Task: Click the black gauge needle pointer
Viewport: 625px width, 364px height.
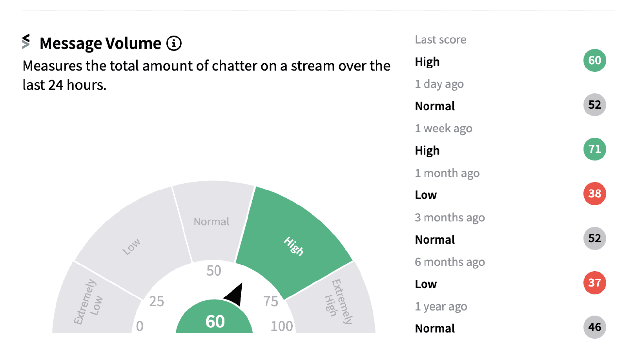Action: point(236,294)
